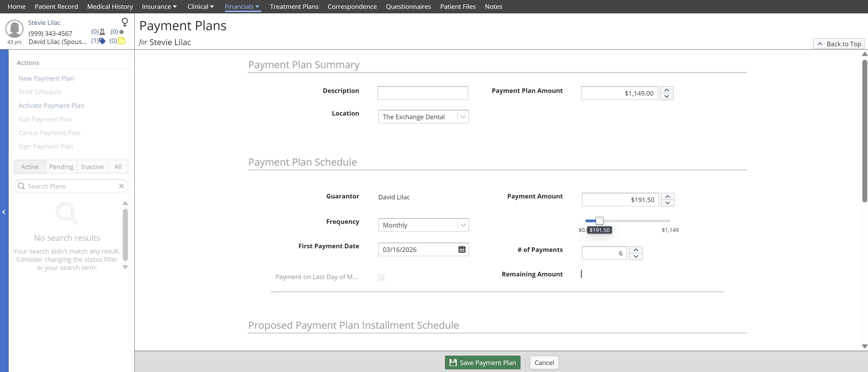Go to Treatment Plans tab
This screenshot has width=868, height=372.
pyautogui.click(x=294, y=6)
